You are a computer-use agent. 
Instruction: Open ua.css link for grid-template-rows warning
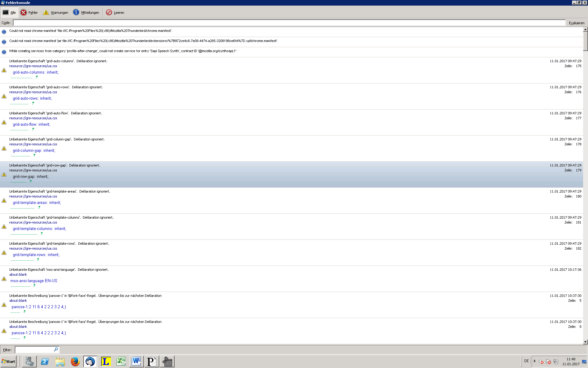[x=33, y=248]
